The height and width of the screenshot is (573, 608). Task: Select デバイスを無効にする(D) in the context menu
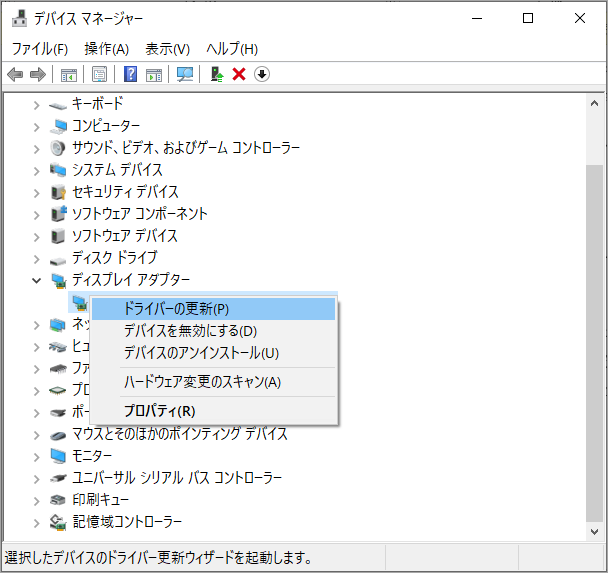[190, 331]
